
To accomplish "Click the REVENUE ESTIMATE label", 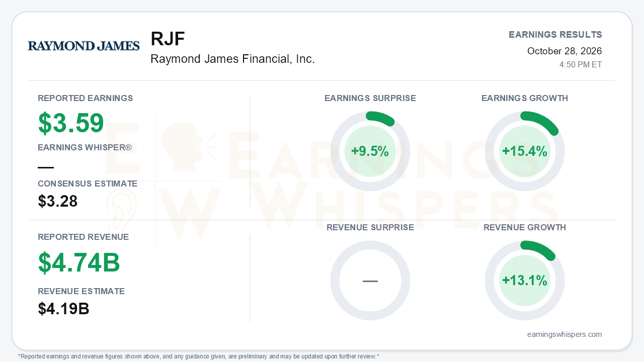I will pos(82,292).
